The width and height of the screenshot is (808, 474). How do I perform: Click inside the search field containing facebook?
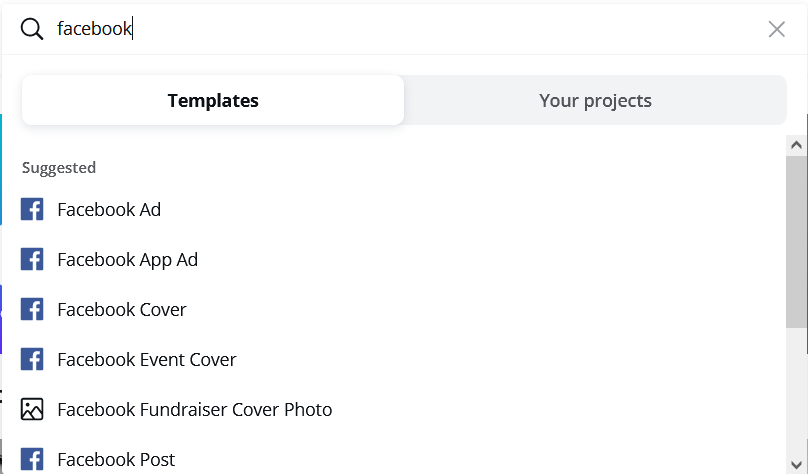pyautogui.click(x=400, y=29)
